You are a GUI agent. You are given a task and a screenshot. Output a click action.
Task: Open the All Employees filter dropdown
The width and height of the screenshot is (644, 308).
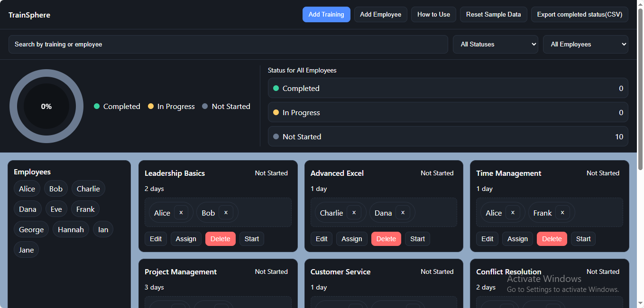pos(585,44)
